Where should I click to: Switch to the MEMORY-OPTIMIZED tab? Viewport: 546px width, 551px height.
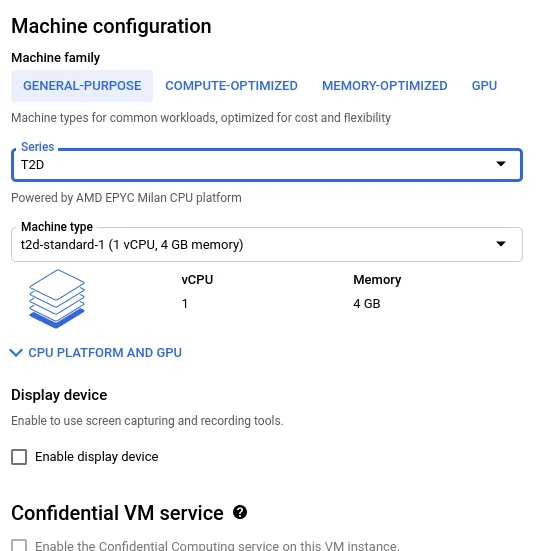pos(385,86)
